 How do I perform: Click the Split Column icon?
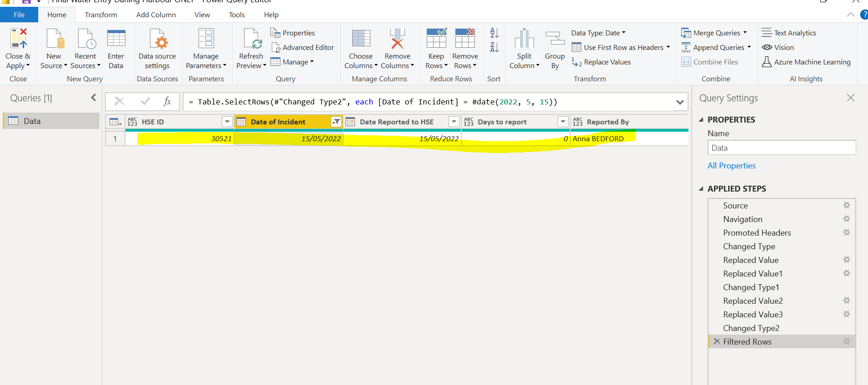524,39
